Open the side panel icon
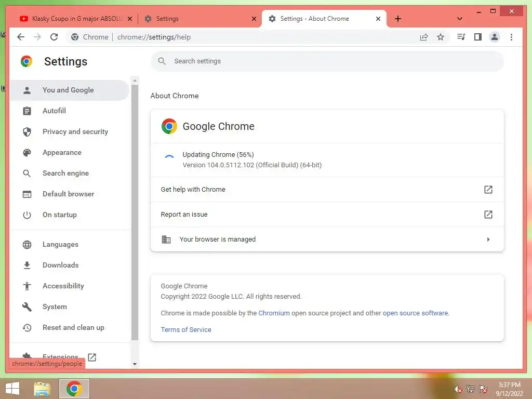This screenshot has height=399, width=532. click(478, 37)
